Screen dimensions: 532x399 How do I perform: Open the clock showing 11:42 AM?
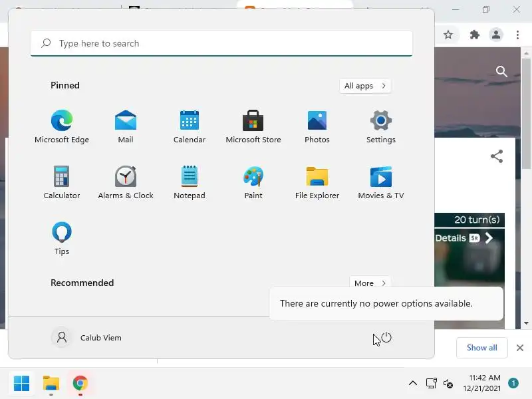pos(481,383)
